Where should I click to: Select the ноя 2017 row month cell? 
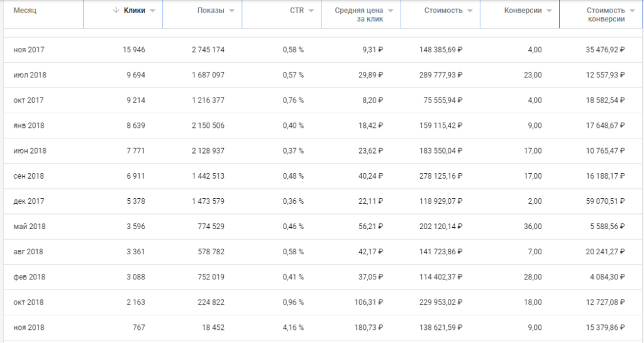(x=28, y=50)
